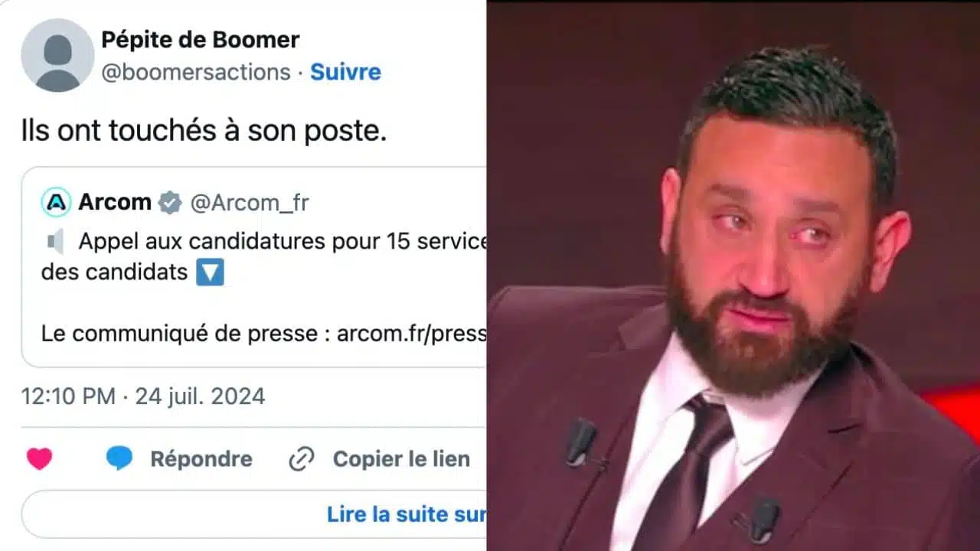Open the Arcom logo avatar
Screen dimensions: 980x551
coord(56,202)
